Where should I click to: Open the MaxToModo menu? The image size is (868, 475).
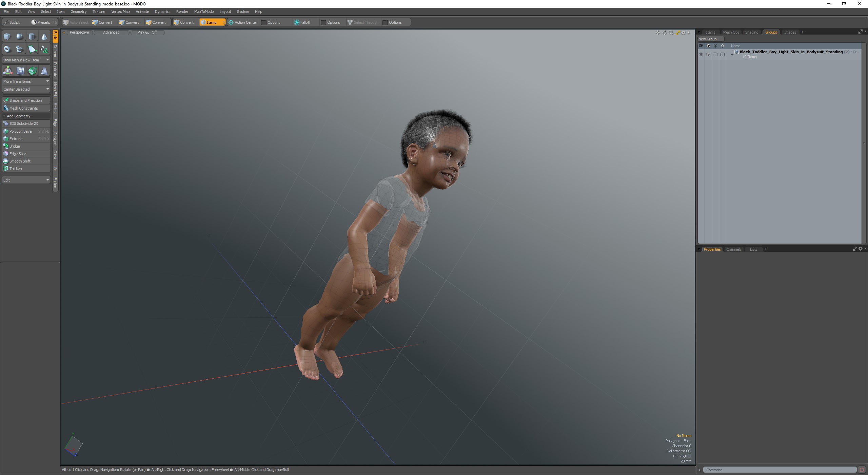(204, 12)
